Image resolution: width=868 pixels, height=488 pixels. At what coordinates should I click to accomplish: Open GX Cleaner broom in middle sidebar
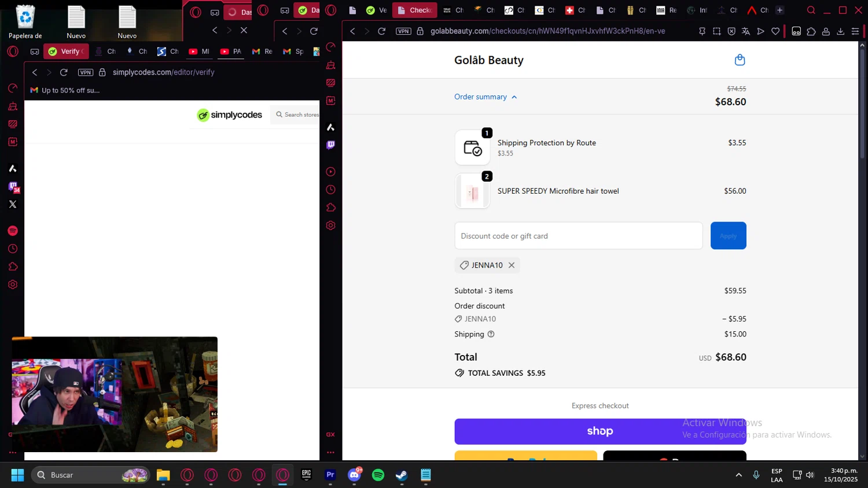coord(330,65)
